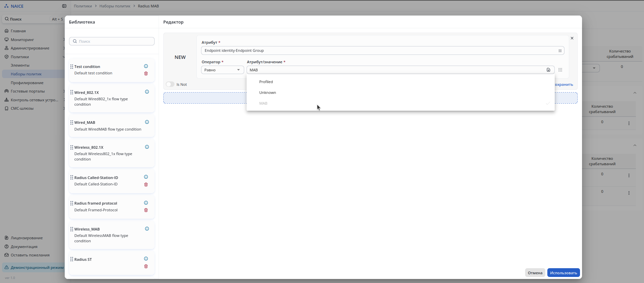This screenshot has height=283, width=644.
Task: Open the Оператор dropdown set to Равно
Action: (x=222, y=70)
